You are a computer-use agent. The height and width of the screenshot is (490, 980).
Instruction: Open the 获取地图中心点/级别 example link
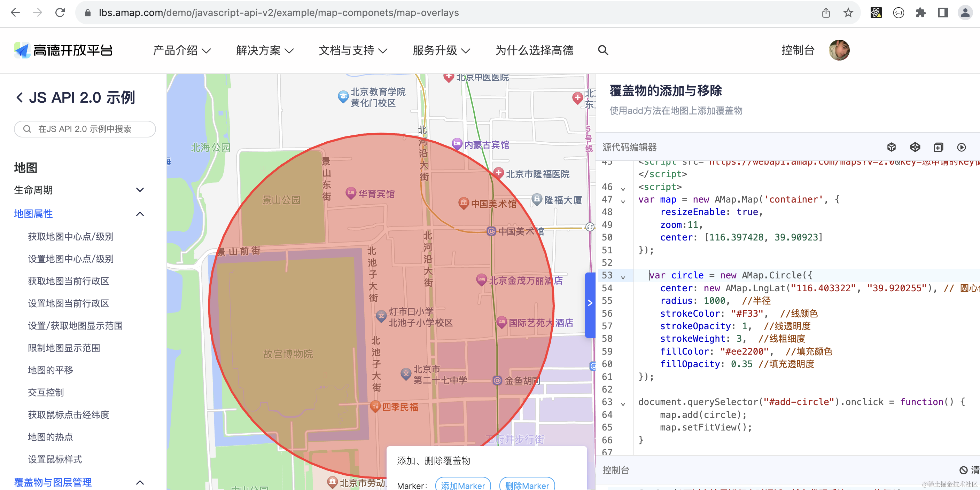(x=71, y=236)
